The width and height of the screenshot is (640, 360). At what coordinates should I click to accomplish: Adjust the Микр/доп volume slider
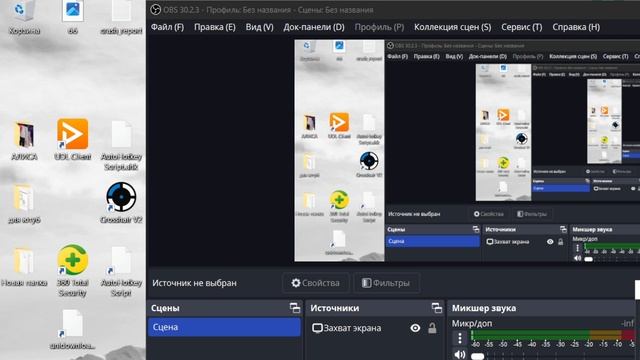(x=477, y=356)
